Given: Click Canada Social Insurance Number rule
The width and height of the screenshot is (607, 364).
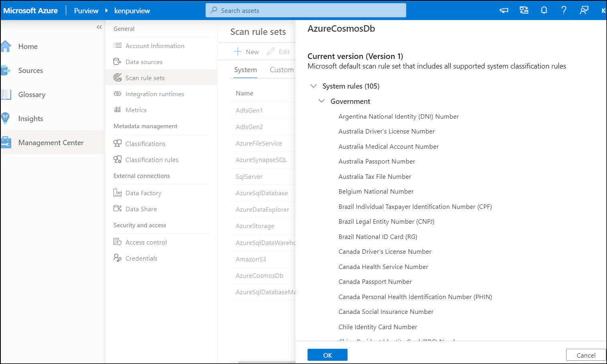Looking at the screenshot, I should click(x=386, y=311).
